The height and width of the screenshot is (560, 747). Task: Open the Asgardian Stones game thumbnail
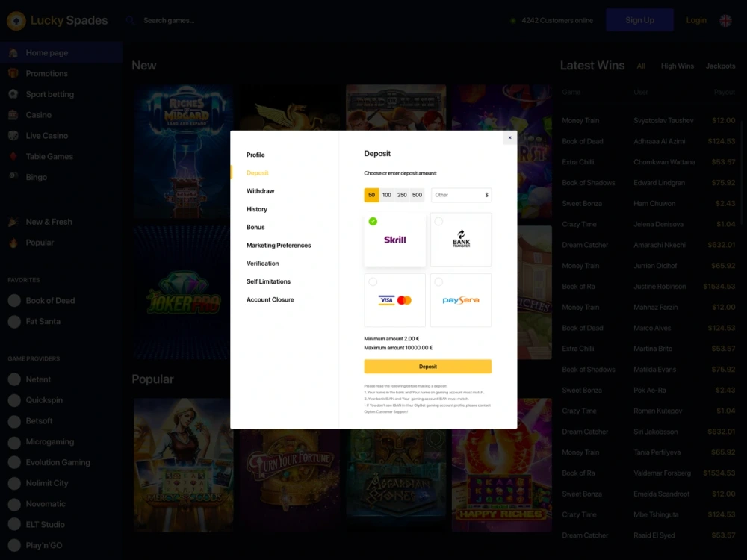point(396,480)
